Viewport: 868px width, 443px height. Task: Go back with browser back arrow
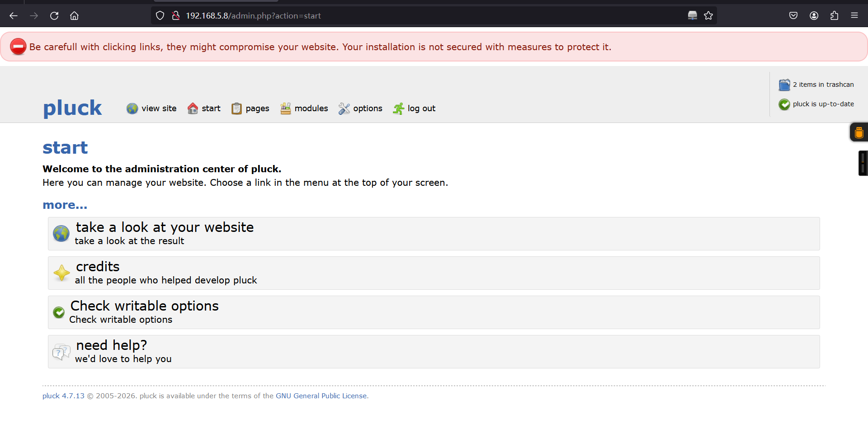point(14,16)
